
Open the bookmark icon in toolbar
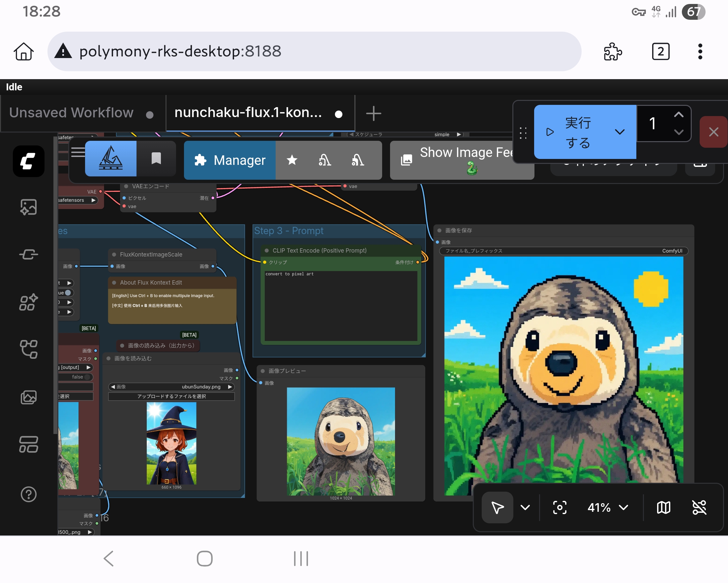(156, 158)
